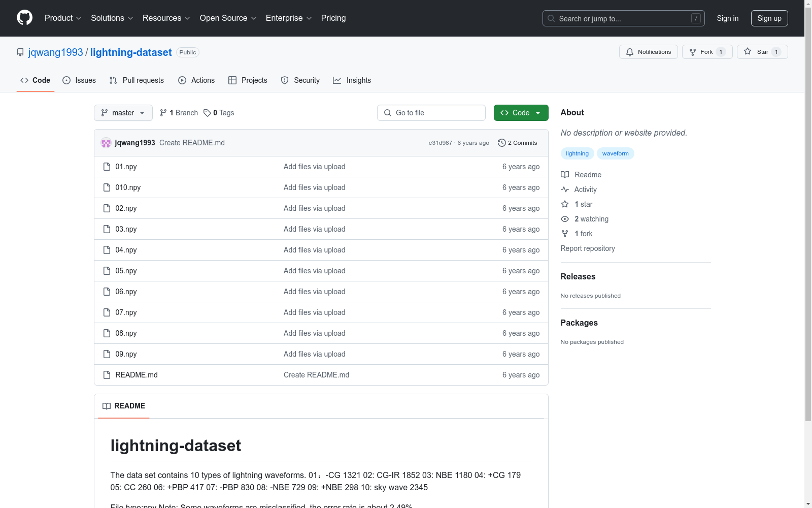
Task: Expand the Open Source menu
Action: pyautogui.click(x=228, y=18)
